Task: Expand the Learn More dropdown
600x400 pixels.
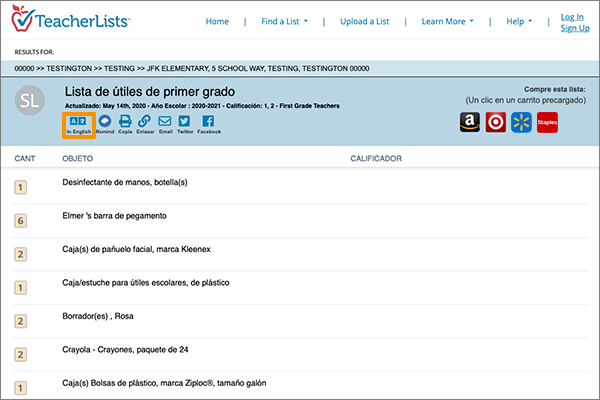Action: pos(446,21)
